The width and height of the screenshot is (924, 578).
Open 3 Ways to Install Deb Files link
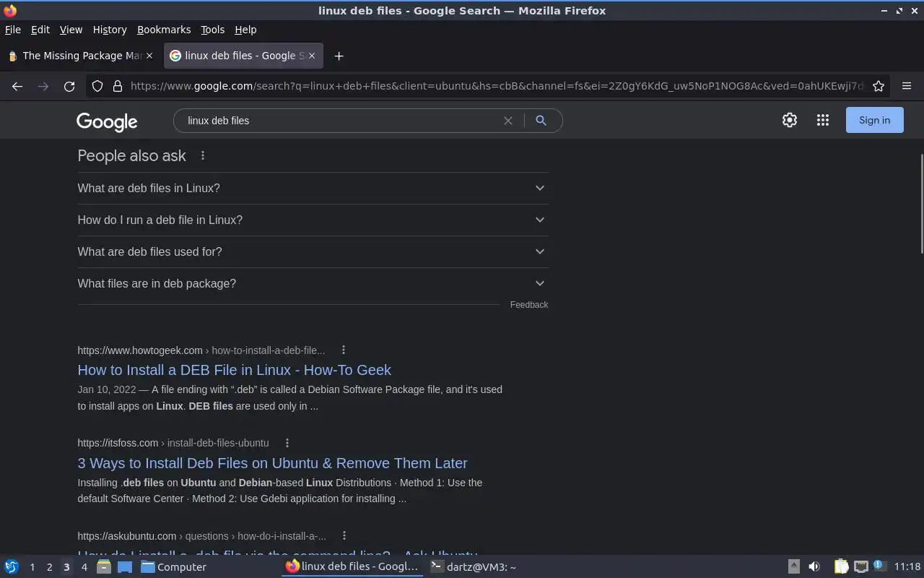272,463
